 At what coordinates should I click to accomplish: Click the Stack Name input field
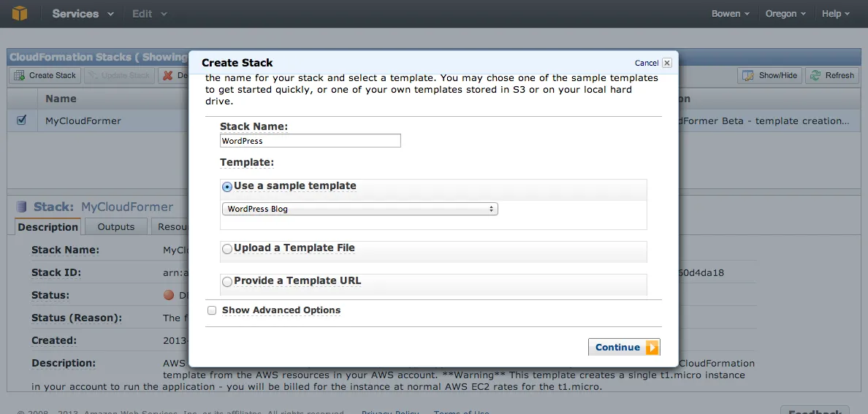310,141
